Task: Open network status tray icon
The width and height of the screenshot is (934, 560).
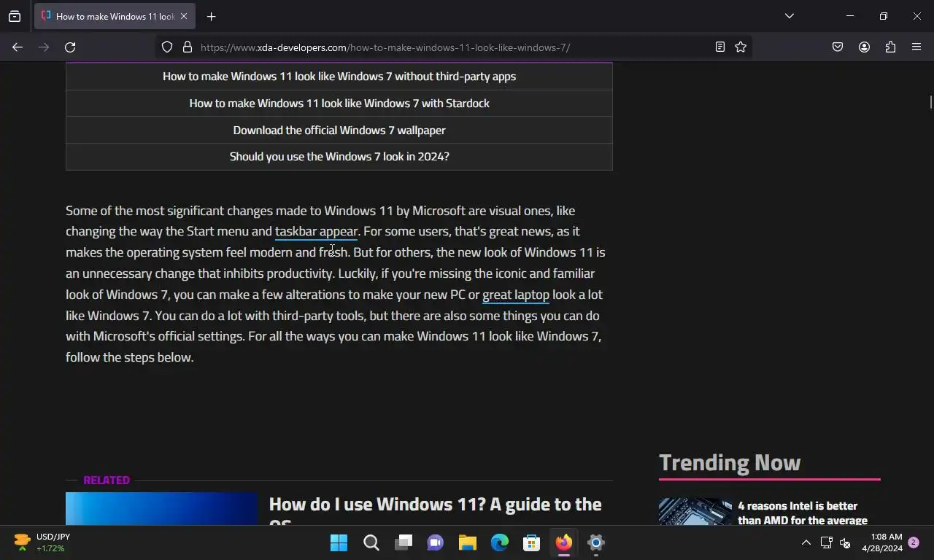Action: (x=826, y=542)
